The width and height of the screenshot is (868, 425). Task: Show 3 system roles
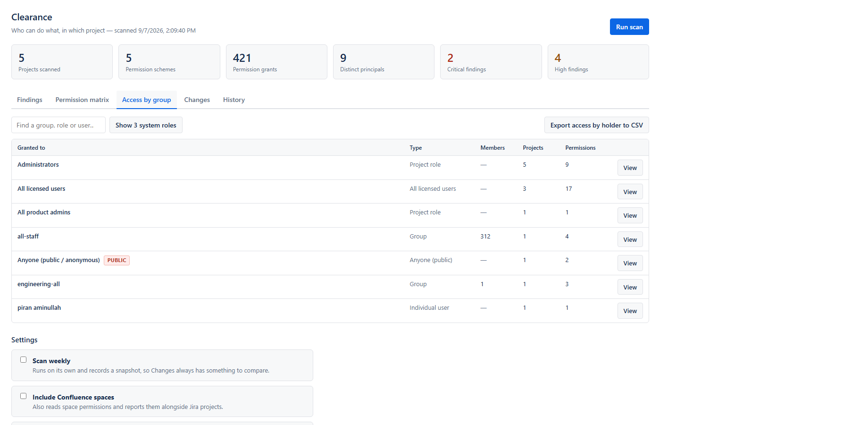point(146,125)
